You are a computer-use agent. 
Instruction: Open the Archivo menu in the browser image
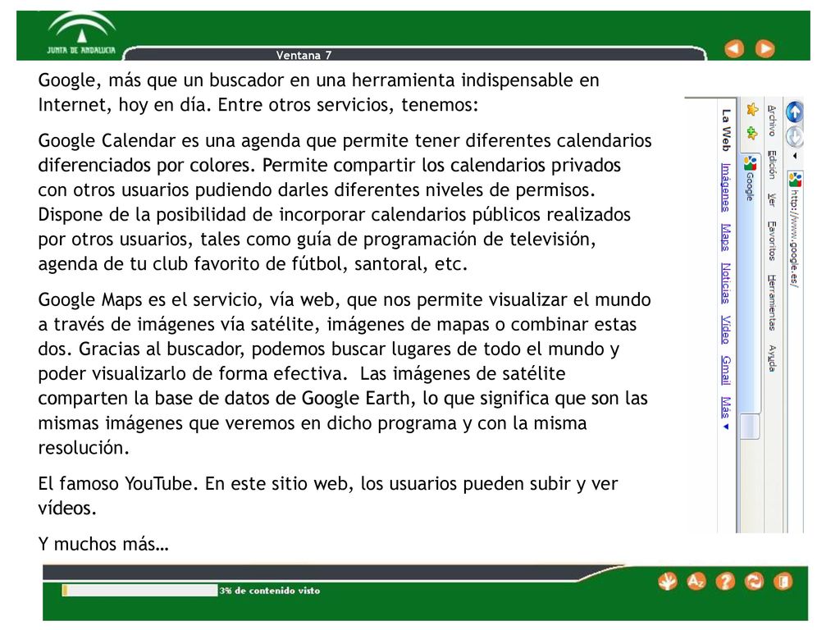pos(771,121)
